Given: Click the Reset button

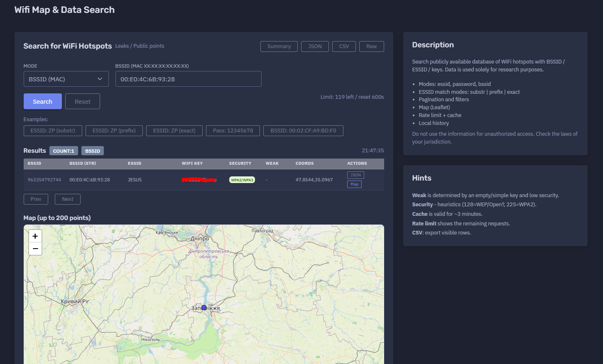Looking at the screenshot, I should 83,101.
